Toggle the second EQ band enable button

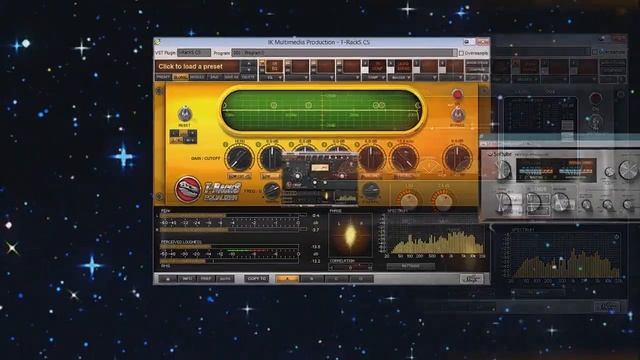[x=258, y=144]
